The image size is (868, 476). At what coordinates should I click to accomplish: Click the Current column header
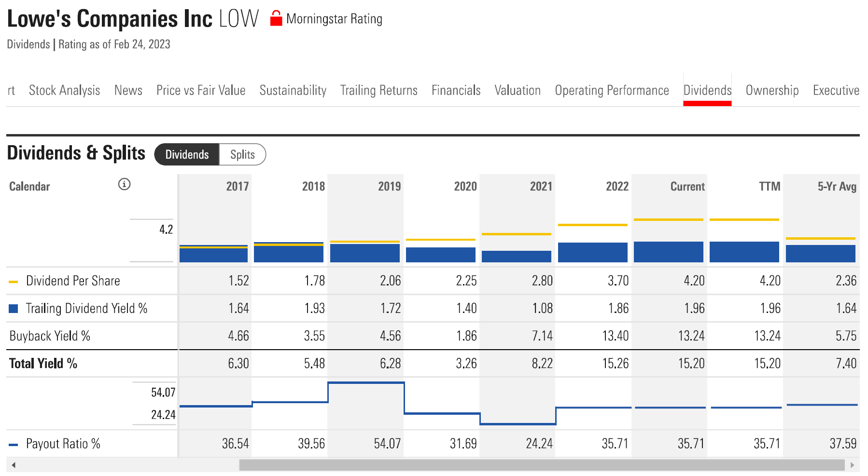tap(687, 187)
